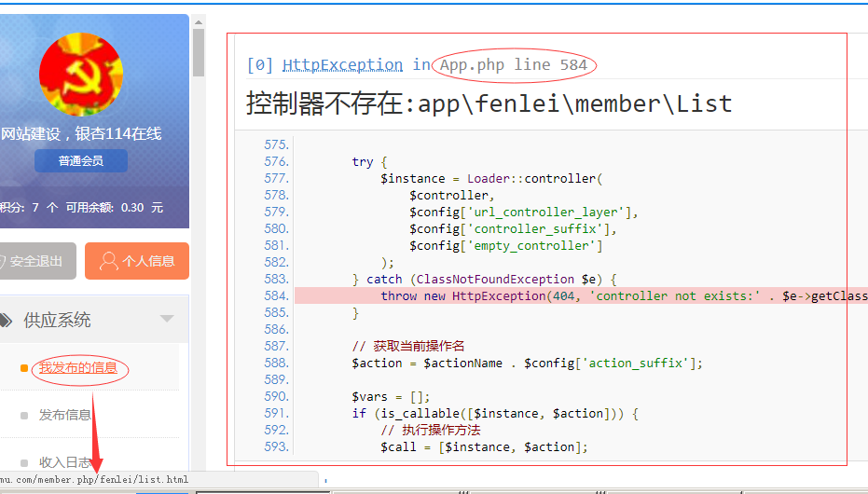Screen dimensions: 868x494
Task: Click line number 577 in code listing
Action: (x=276, y=178)
